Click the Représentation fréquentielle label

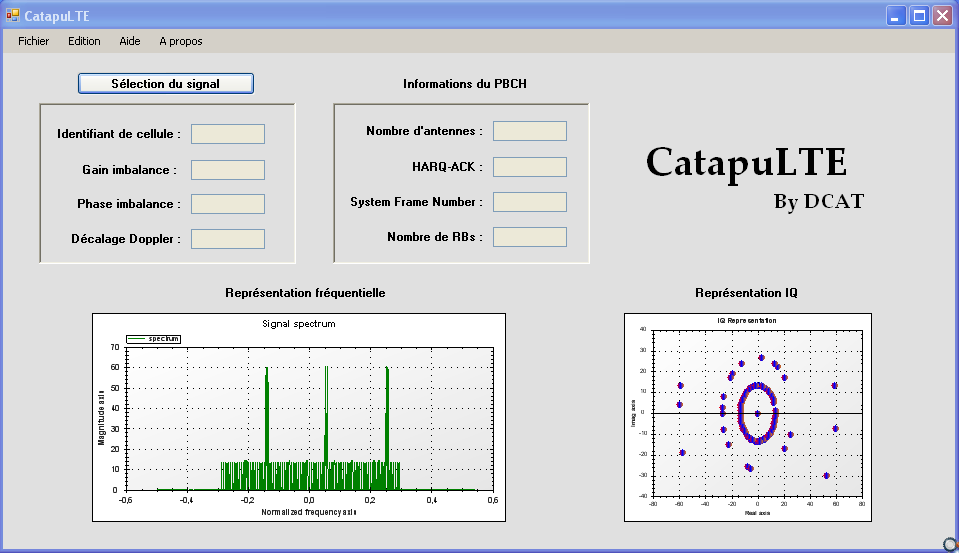[305, 293]
